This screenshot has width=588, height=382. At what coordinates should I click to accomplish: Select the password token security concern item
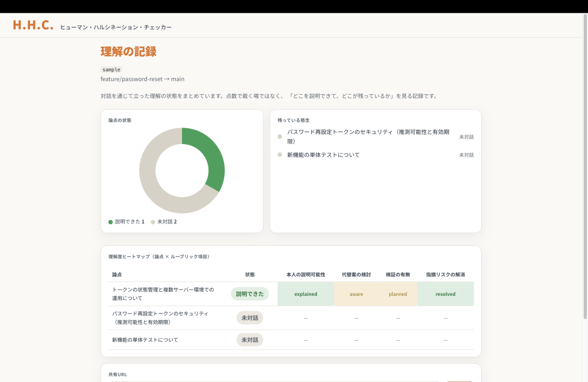click(x=376, y=137)
